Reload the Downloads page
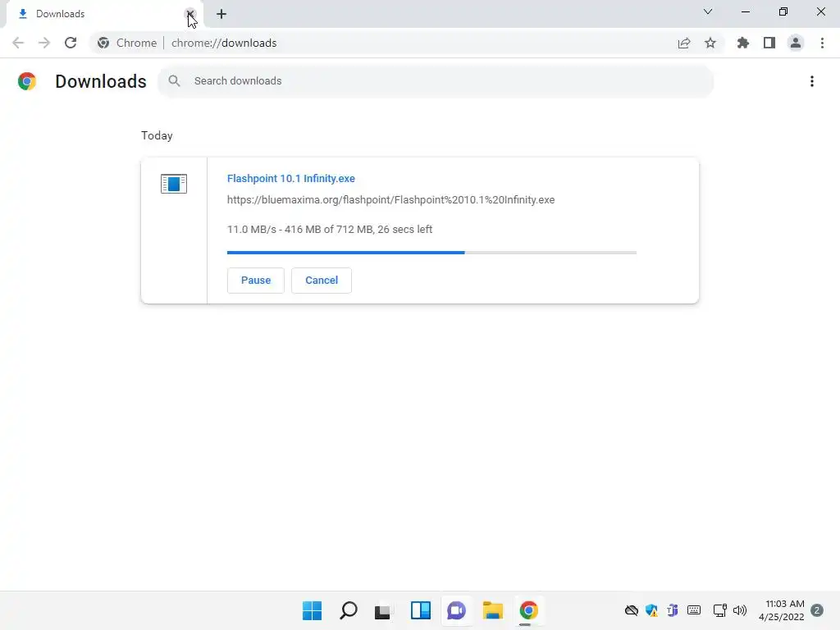This screenshot has height=630, width=840. tap(71, 43)
